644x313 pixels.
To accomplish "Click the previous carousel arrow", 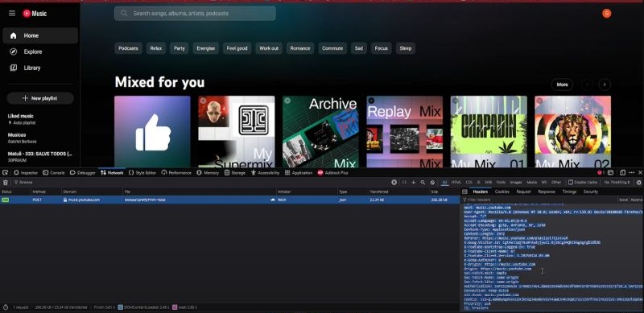I will click(588, 84).
